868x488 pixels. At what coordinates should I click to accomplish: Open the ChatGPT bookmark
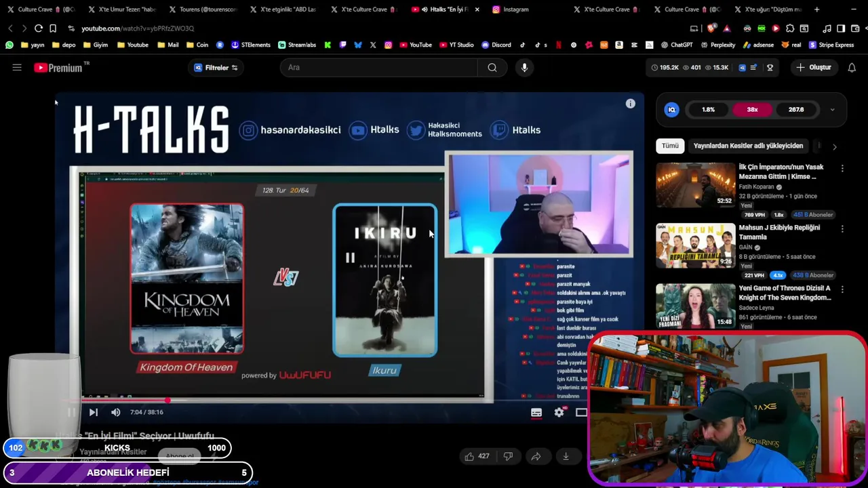click(x=677, y=45)
